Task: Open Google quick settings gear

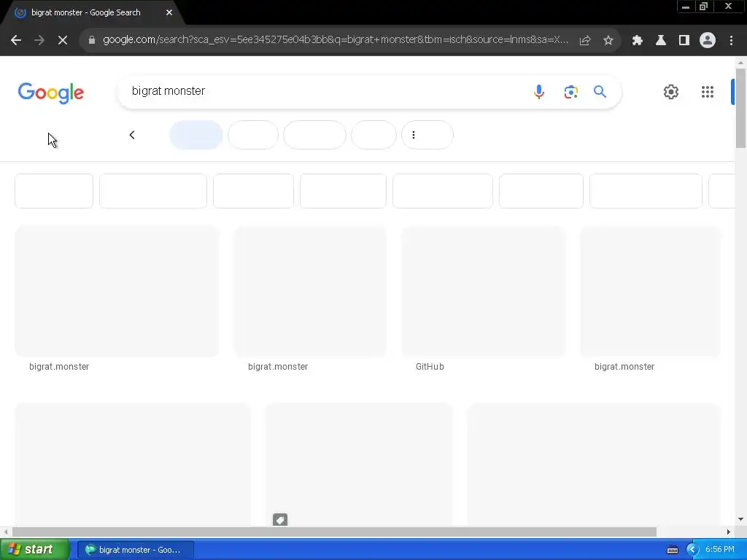Action: (671, 92)
